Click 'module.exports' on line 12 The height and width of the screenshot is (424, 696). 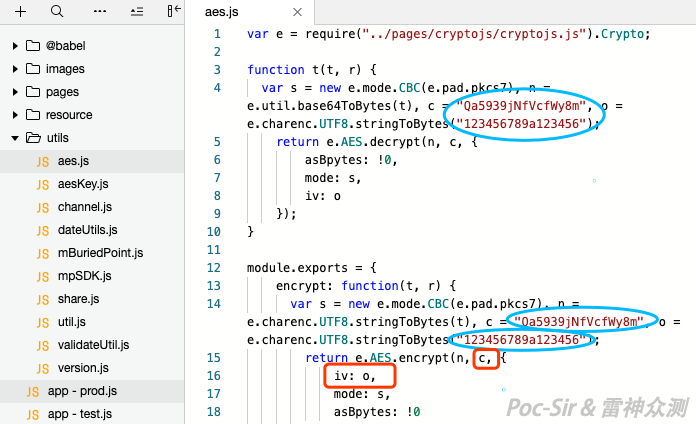pos(297,268)
